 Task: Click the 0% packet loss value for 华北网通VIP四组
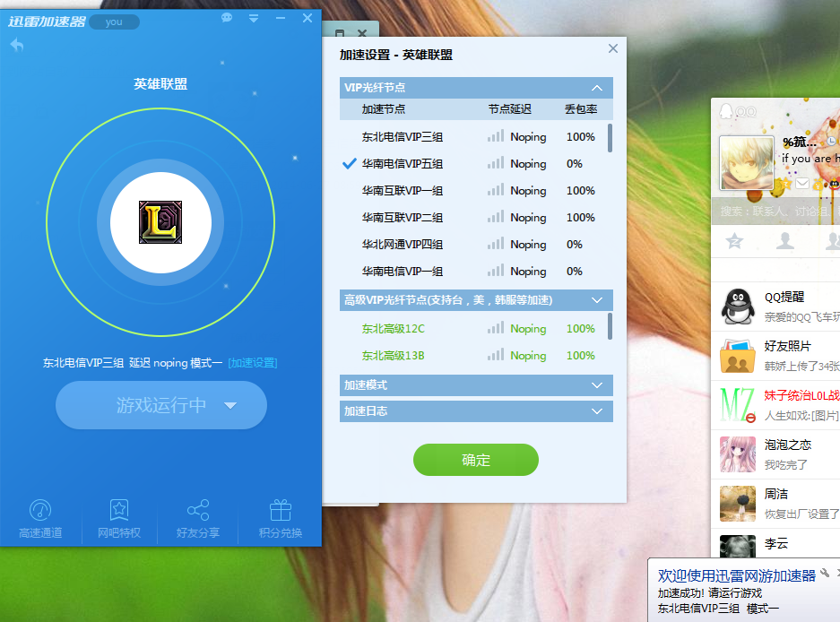(575, 245)
